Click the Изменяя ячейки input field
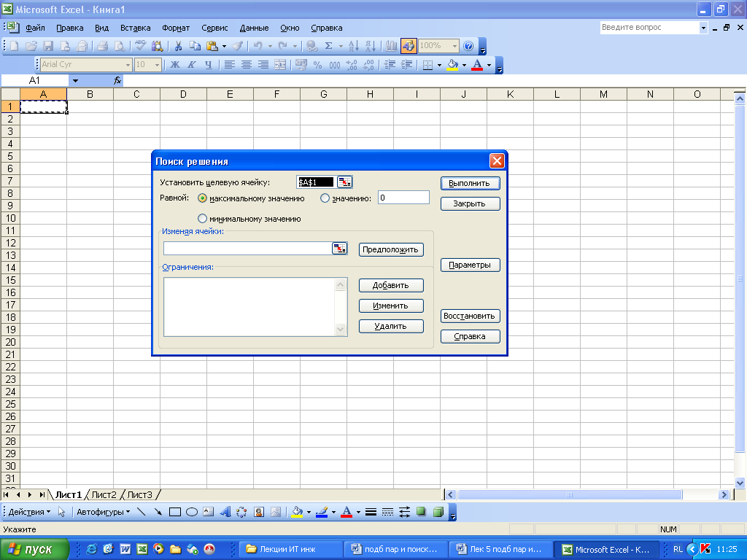Viewport: 747px width, 560px height. (247, 249)
